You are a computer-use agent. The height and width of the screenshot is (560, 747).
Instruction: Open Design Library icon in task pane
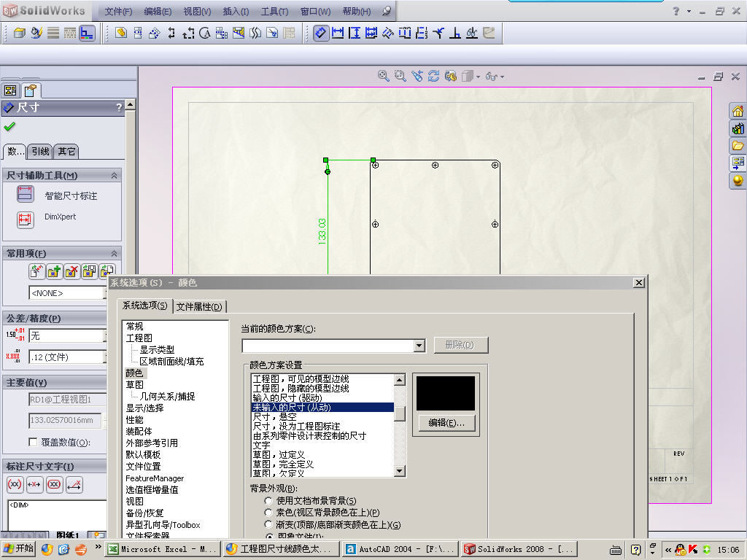(x=738, y=128)
